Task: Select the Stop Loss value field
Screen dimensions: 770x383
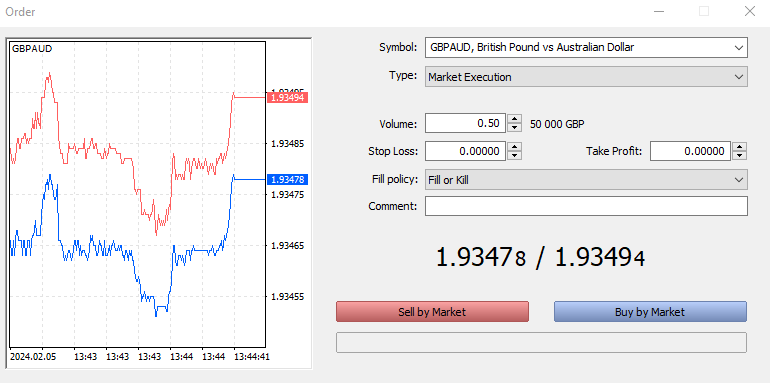Action: pyautogui.click(x=465, y=151)
